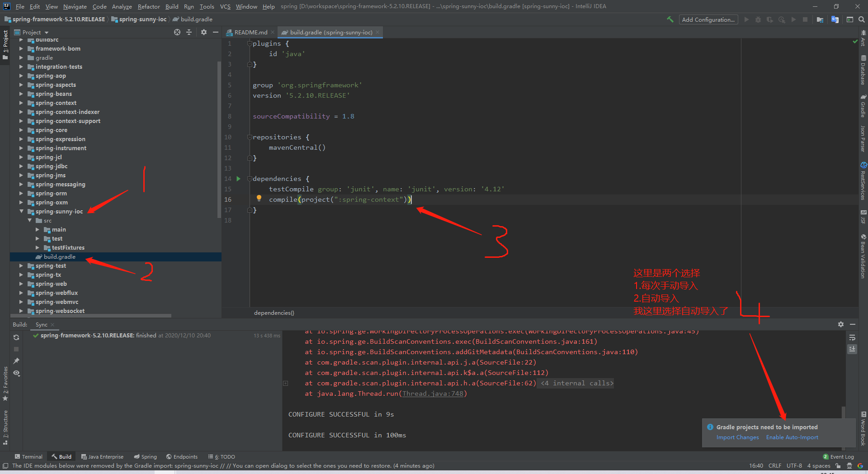Open Project Structure icon in toolbar
This screenshot has height=474, width=868.
pyautogui.click(x=820, y=19)
